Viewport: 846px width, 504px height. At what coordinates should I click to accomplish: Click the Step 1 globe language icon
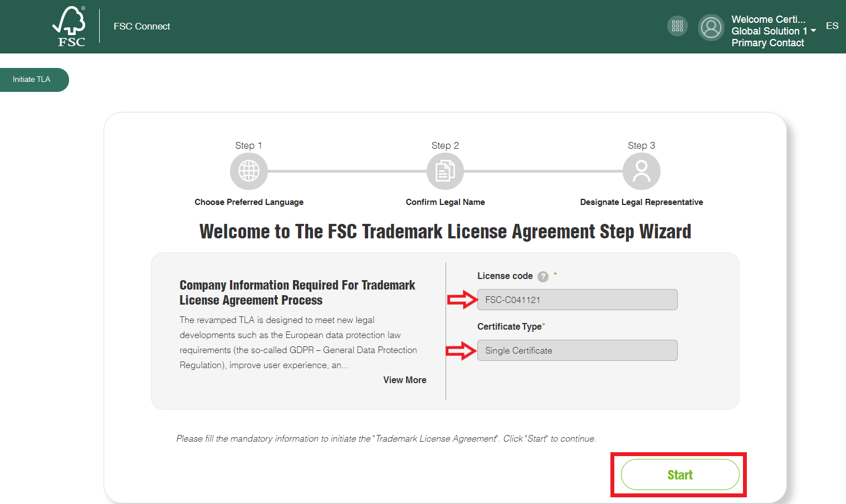pos(249,171)
